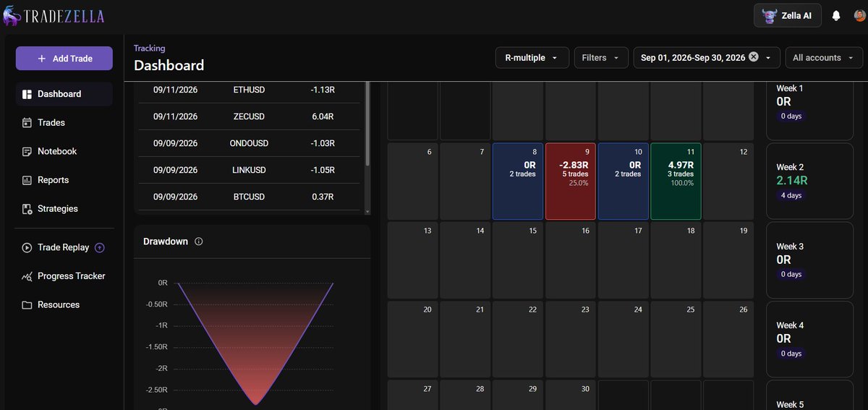Click the 09/11/2026 date of ZECUSD
This screenshot has width=868, height=410.
coord(175,116)
